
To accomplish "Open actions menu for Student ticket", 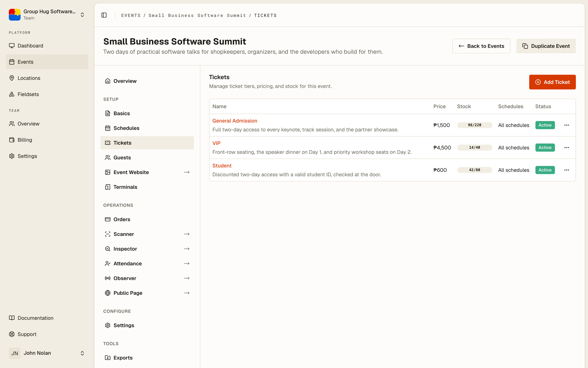I will tap(567, 170).
